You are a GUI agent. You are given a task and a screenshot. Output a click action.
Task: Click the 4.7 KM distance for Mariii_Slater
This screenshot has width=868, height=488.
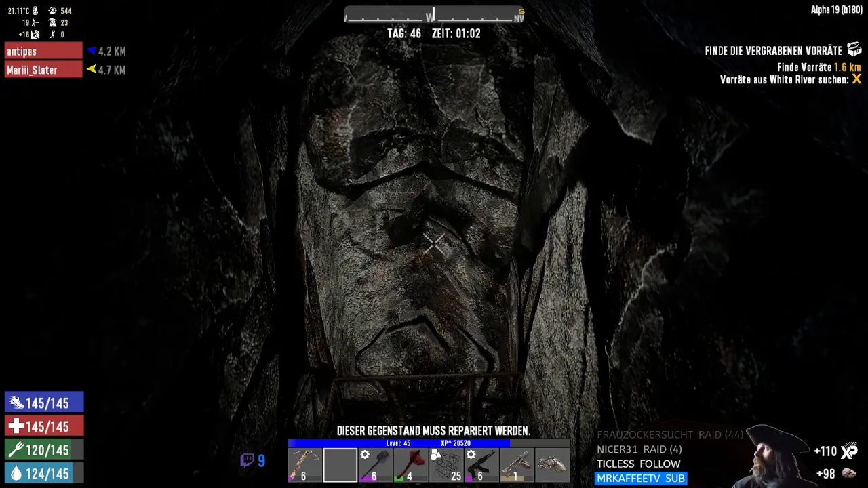tap(112, 69)
